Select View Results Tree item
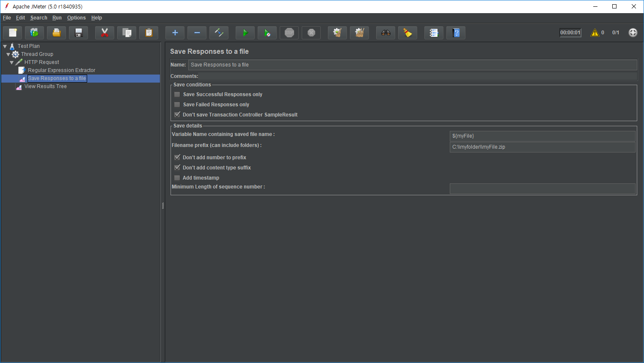Viewport: 644px width, 363px height. click(x=46, y=86)
